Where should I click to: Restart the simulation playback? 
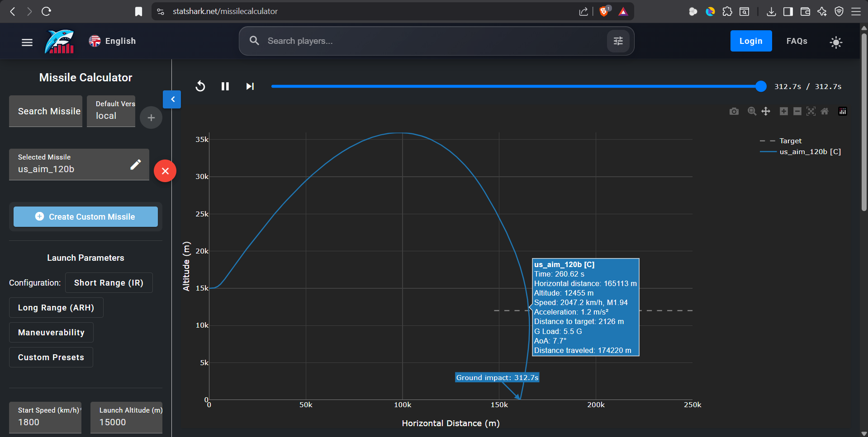tap(200, 86)
